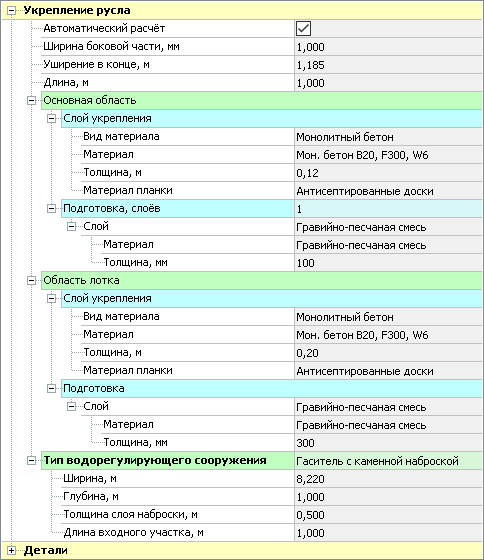This screenshot has width=484, height=560.
Task: Collapse the Основная область group
Action: click(x=31, y=101)
